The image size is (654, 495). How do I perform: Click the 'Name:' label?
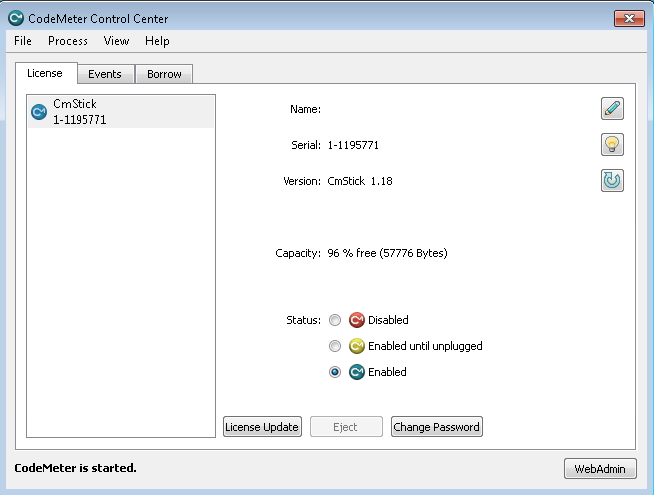(305, 109)
